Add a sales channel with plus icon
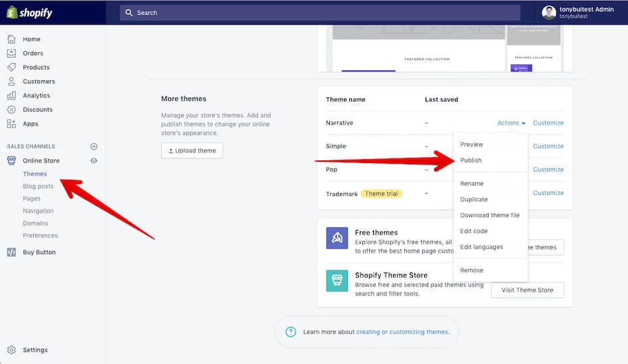 [x=94, y=147]
